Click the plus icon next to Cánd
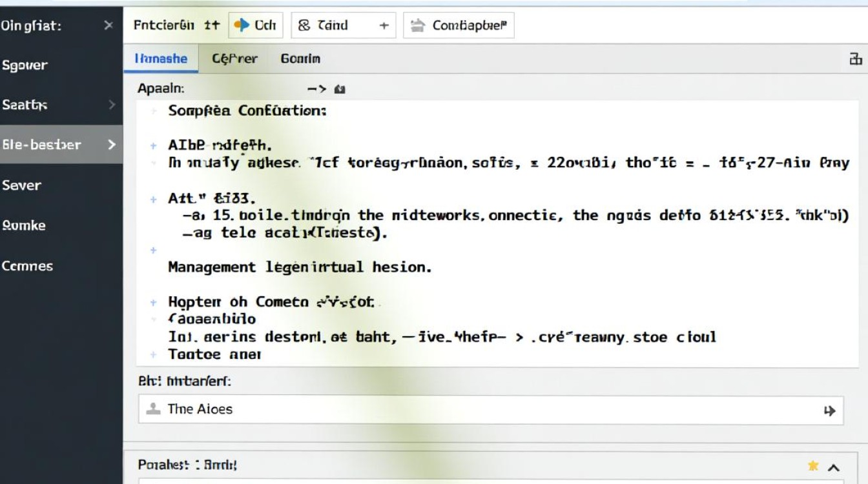 (x=384, y=26)
